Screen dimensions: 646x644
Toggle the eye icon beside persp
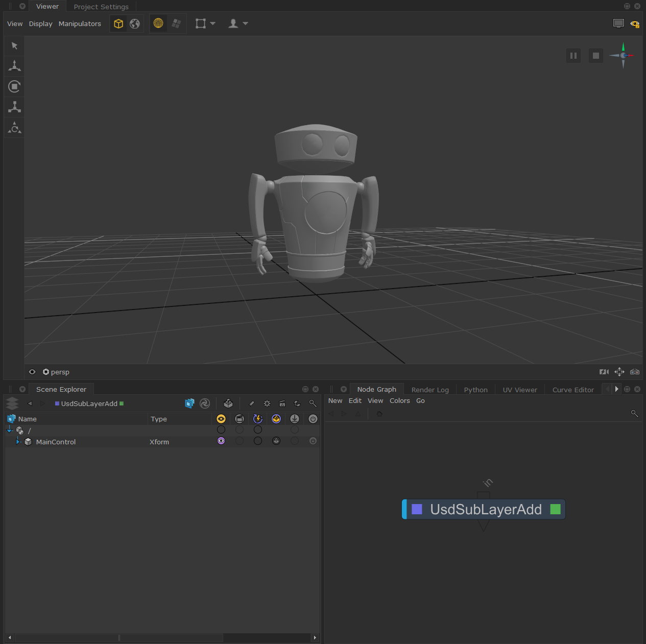[32, 372]
